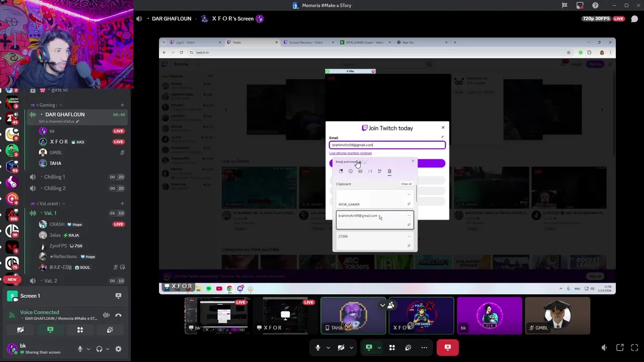Viewport: 644px width, 362px height.
Task: Collapse the Gaming category
Action: (49, 105)
